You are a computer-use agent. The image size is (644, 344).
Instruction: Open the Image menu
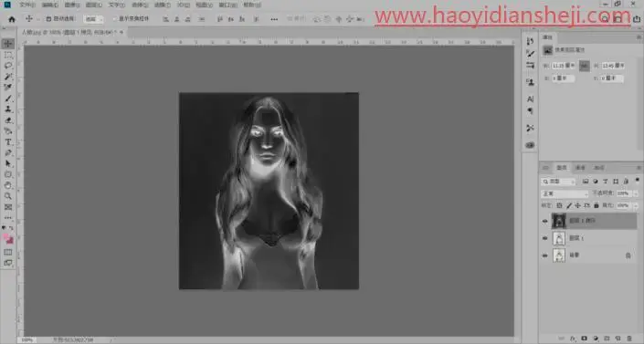[x=72, y=5]
